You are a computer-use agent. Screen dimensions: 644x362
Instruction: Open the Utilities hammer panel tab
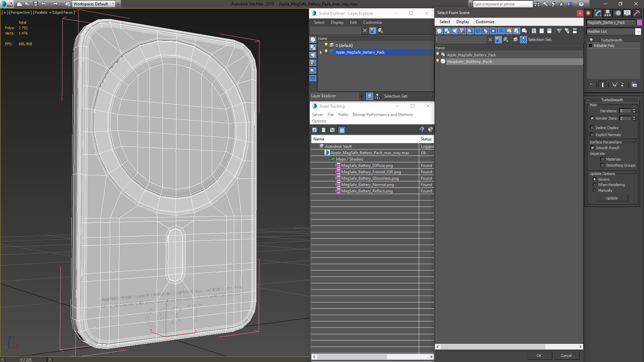(x=637, y=13)
